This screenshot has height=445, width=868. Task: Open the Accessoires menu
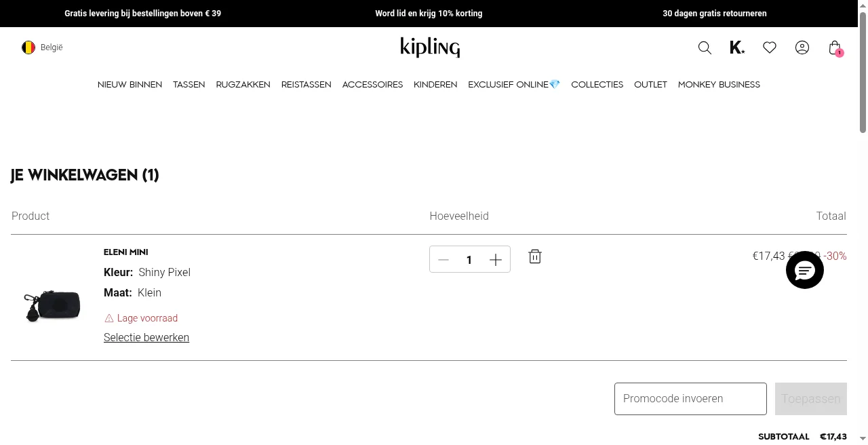(373, 85)
